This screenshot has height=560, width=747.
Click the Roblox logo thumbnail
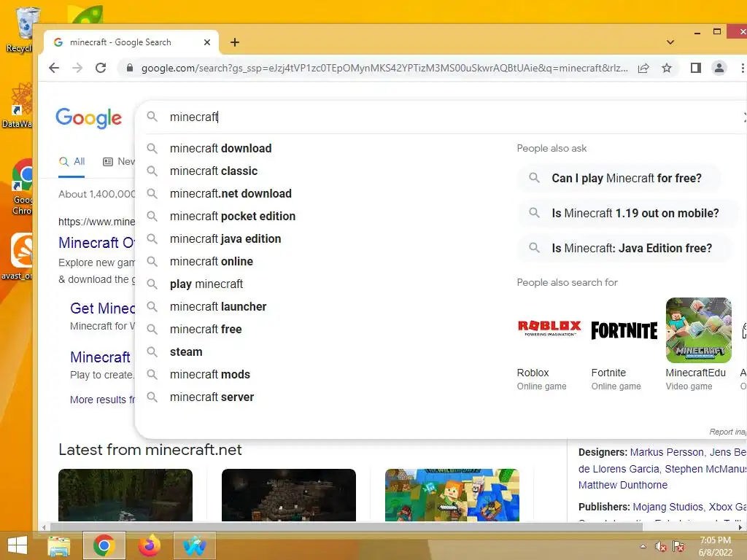(x=549, y=328)
